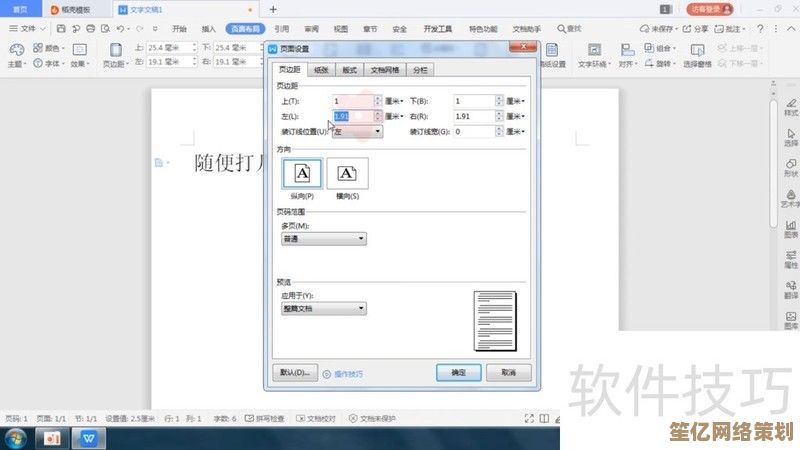The image size is (800, 450).
Task: Click the WPS icon in Windows taskbar
Action: (90, 438)
